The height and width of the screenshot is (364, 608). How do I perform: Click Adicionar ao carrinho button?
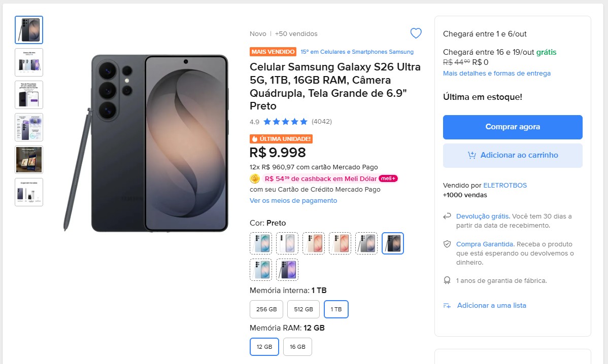point(513,155)
